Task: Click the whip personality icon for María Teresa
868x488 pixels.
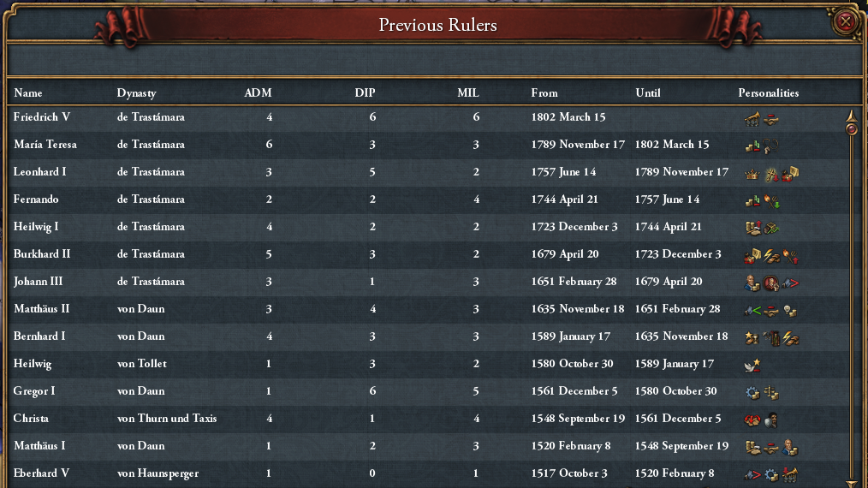Action: point(771,146)
